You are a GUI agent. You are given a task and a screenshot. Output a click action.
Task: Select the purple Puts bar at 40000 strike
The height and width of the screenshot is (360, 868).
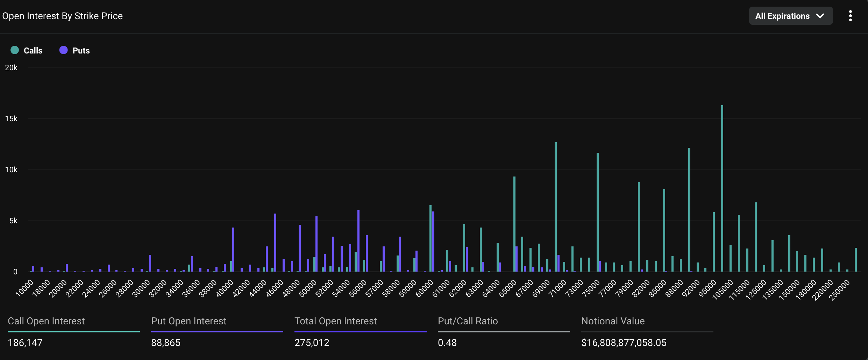click(x=233, y=250)
